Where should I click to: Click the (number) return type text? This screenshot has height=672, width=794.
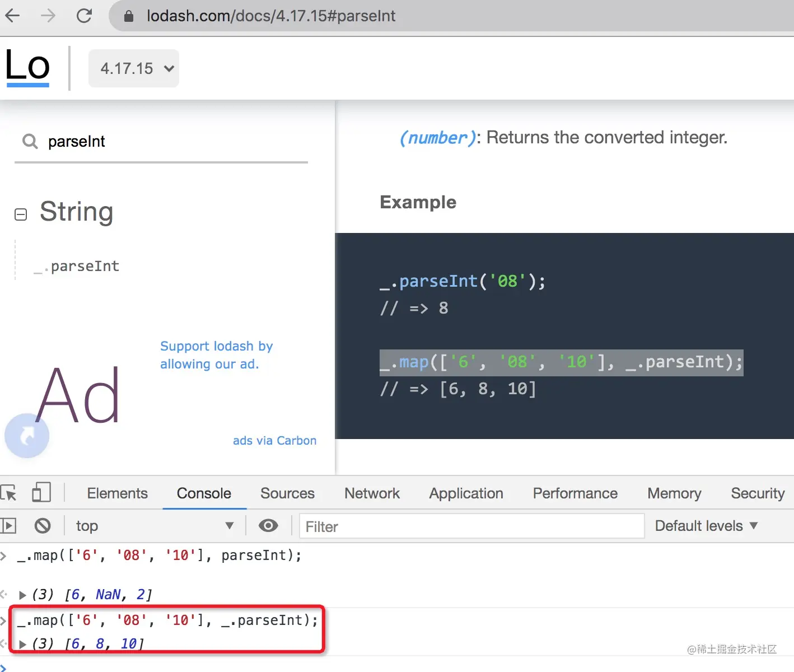pyautogui.click(x=437, y=138)
